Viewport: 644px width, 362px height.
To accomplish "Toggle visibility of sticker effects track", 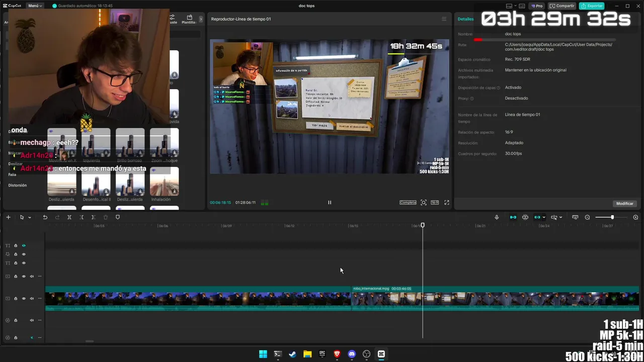I will pos(24,254).
